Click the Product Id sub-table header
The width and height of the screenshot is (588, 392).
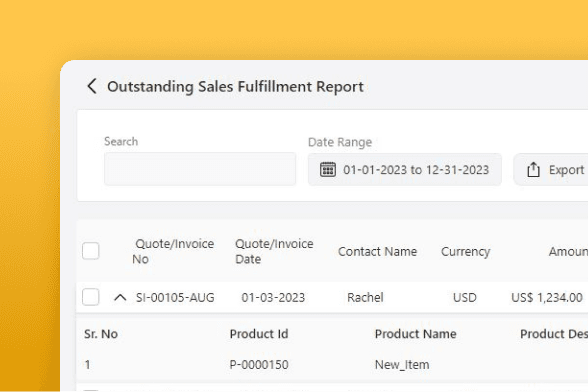259,334
